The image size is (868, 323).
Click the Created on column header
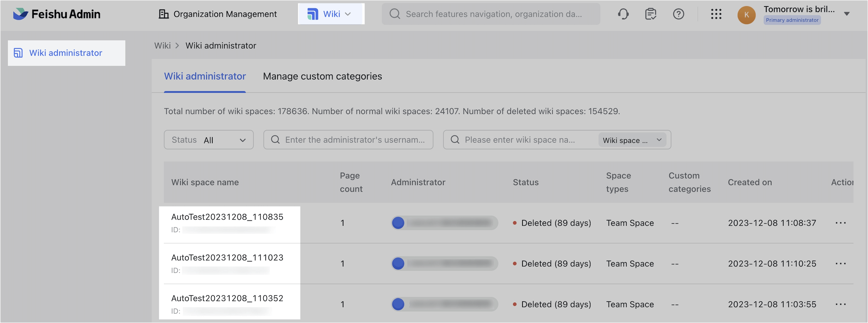click(750, 182)
